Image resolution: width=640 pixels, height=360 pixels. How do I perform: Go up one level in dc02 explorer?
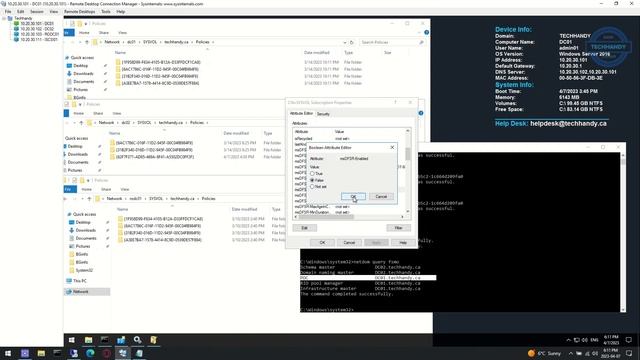pyautogui.click(x=81, y=122)
